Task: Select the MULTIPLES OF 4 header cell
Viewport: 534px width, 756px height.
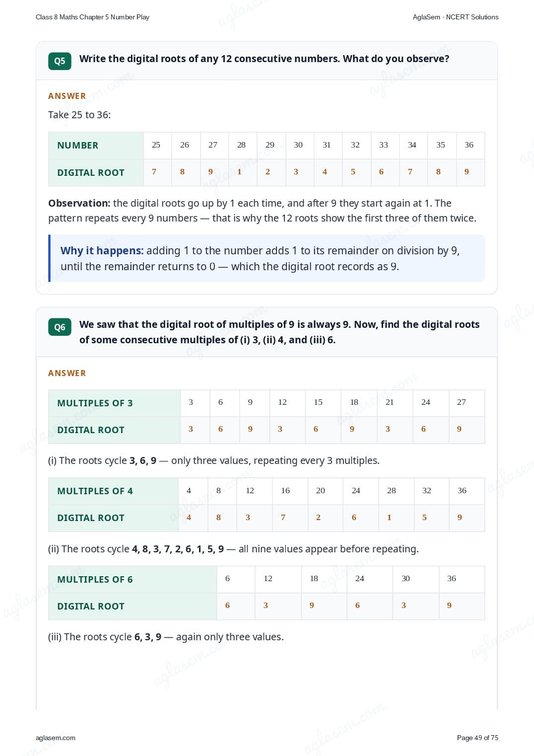Action: [x=113, y=491]
